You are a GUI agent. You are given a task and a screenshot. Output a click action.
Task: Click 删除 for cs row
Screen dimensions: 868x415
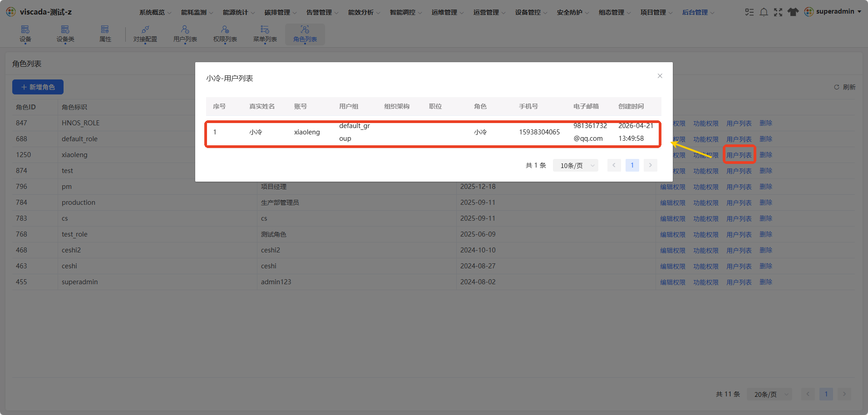tap(766, 218)
